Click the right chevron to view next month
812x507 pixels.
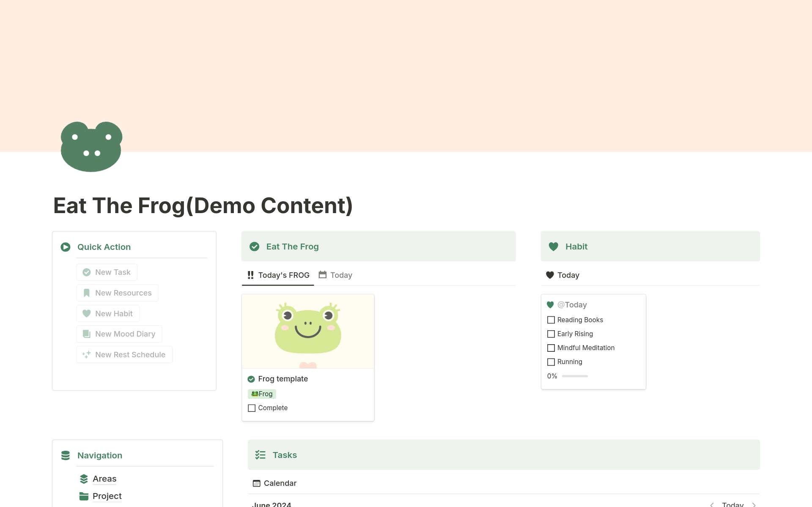(x=754, y=504)
